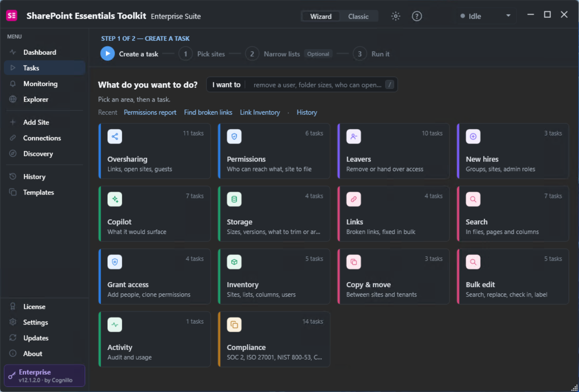Click the About info icon
The image size is (579, 392).
click(13, 354)
